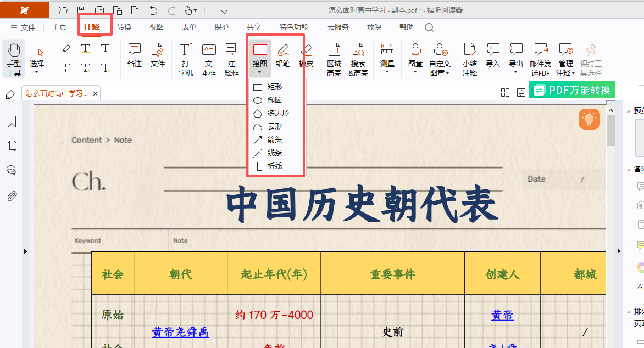This screenshot has width=644, height=348.
Task: Activate the Hand tool (手型工具)
Action: tap(14, 59)
